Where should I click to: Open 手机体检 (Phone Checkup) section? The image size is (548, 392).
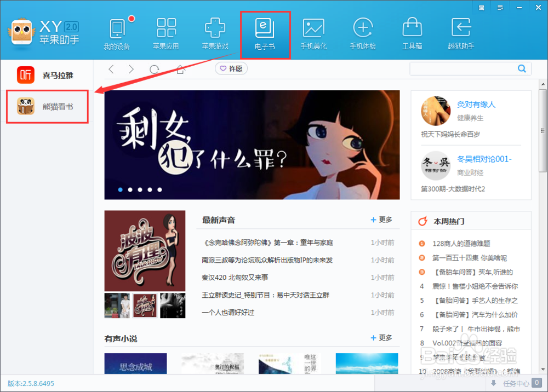point(363,34)
